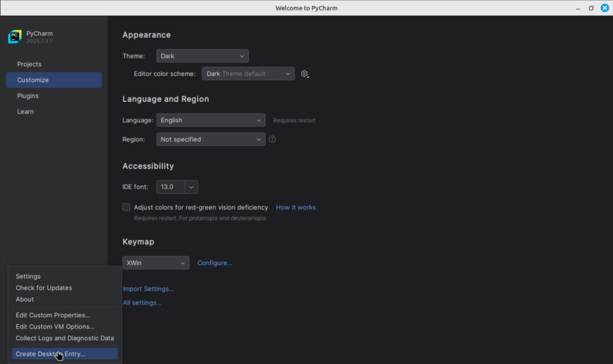Image resolution: width=613 pixels, height=364 pixels.
Task: Enable adjust colors for red-green vision deficiency
Action: click(126, 207)
